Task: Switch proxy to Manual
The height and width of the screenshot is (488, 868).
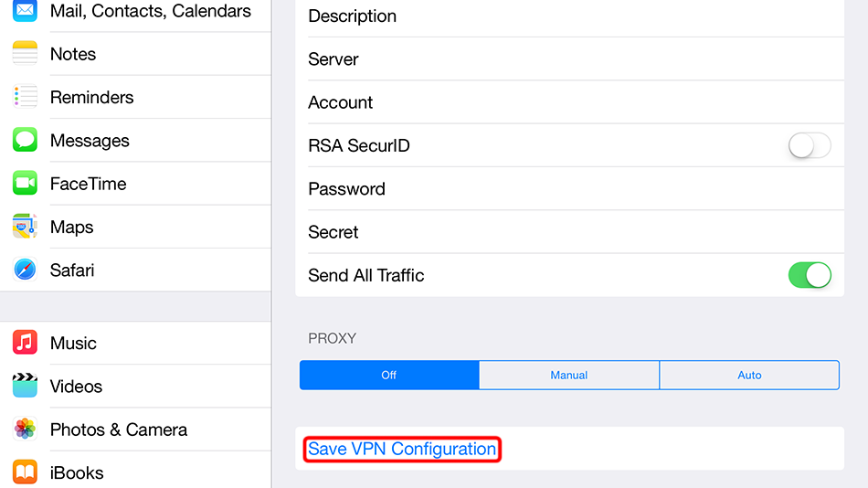Action: [568, 376]
